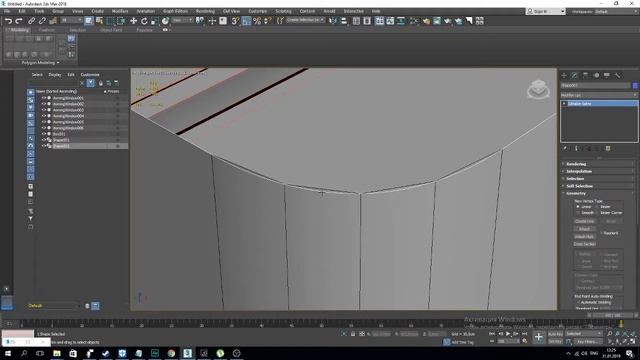Toggle the Percent Snap icon
Image resolution: width=640 pixels, height=360 pixels.
click(257, 21)
